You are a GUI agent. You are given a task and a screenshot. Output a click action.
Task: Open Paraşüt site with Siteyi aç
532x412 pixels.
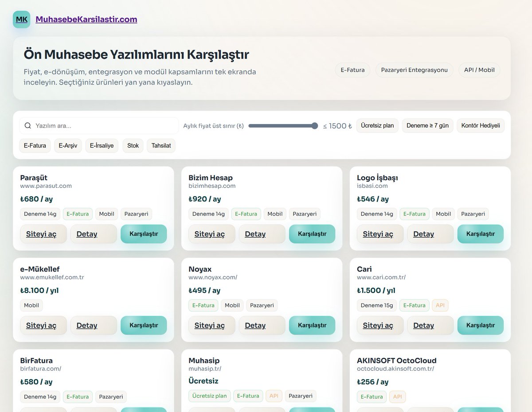(x=43, y=234)
